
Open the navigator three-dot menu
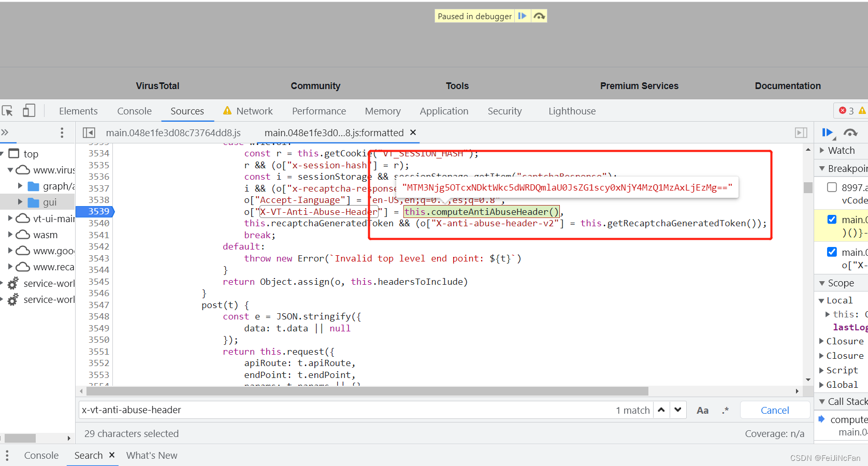click(x=62, y=133)
